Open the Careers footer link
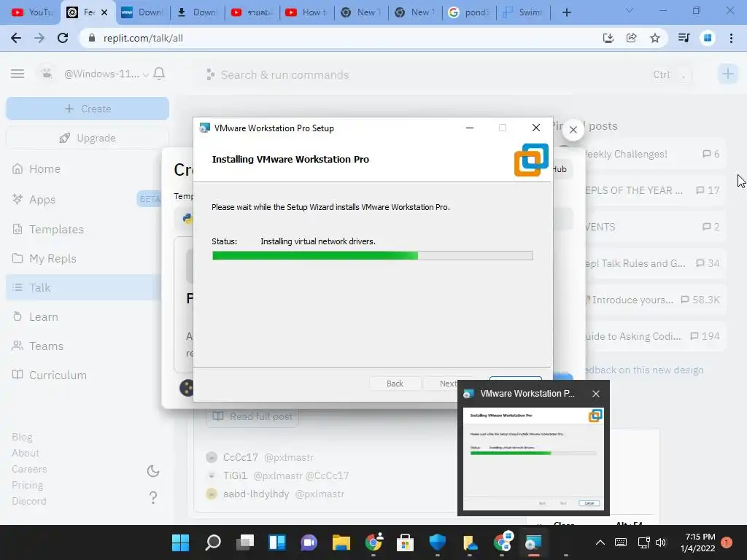 pyautogui.click(x=29, y=469)
